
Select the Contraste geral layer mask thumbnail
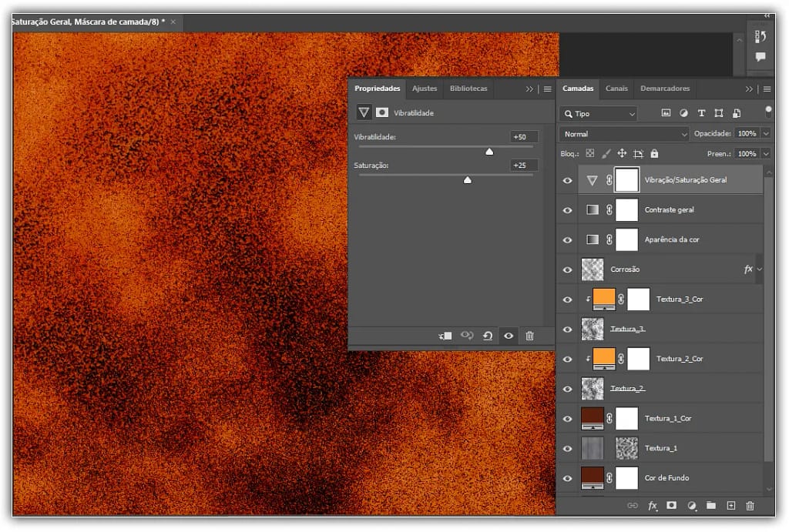(x=626, y=209)
